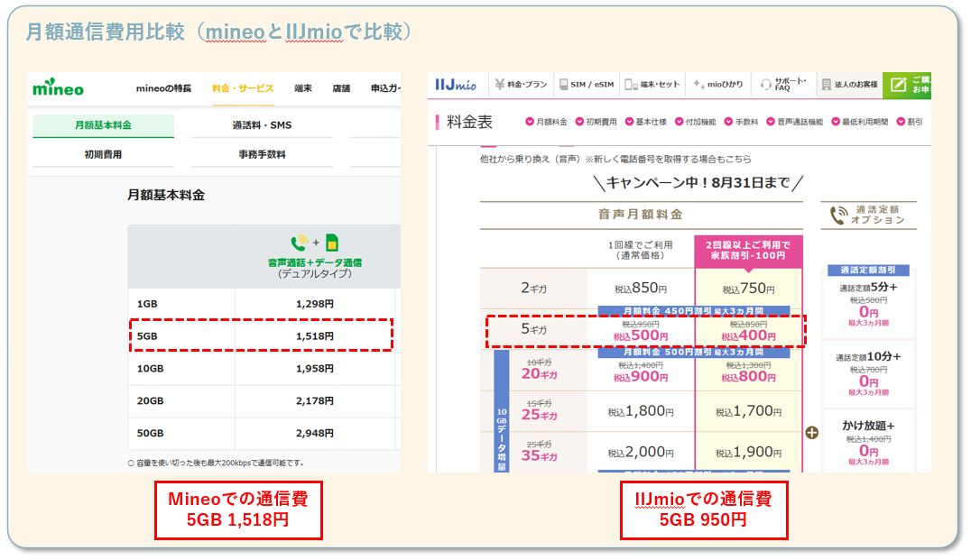Click 35ギガ plan row label

coord(539,455)
